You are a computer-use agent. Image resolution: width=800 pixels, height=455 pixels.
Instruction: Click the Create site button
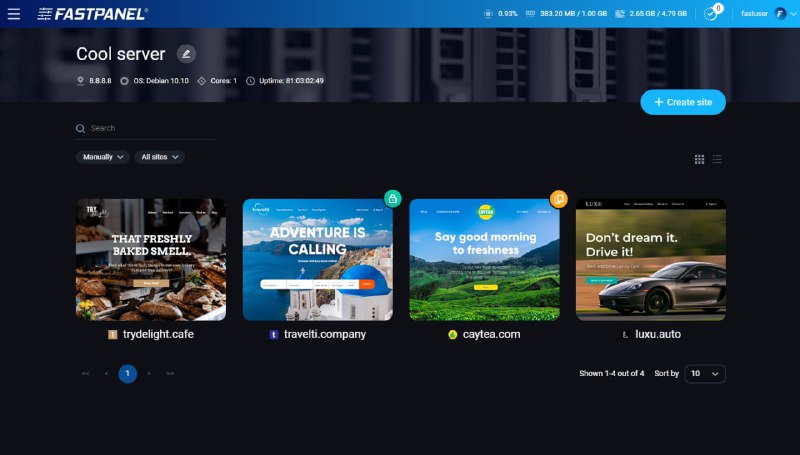683,102
